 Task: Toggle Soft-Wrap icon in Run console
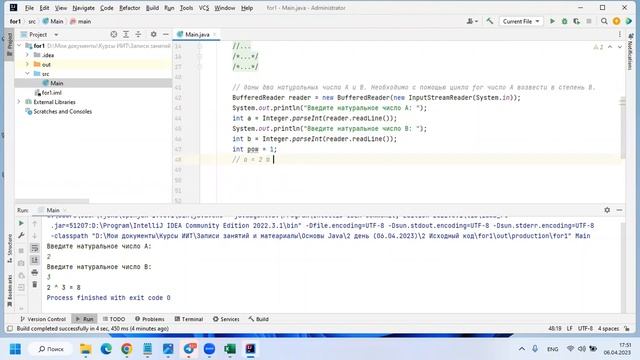pos(35,248)
